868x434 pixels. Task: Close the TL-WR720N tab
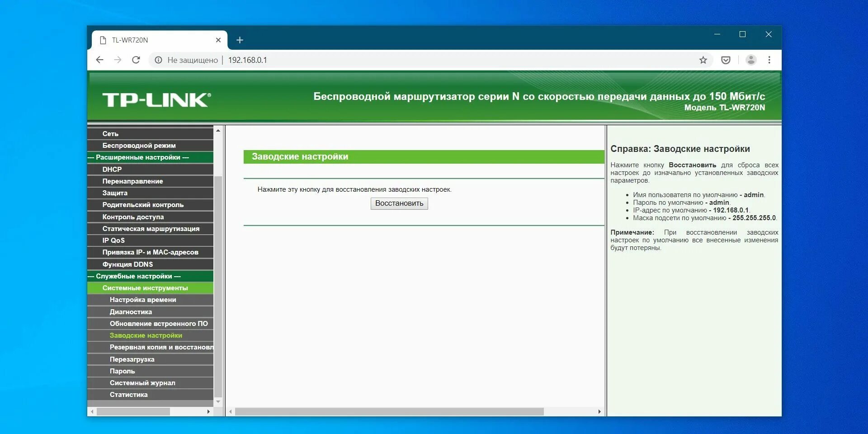[x=218, y=40]
